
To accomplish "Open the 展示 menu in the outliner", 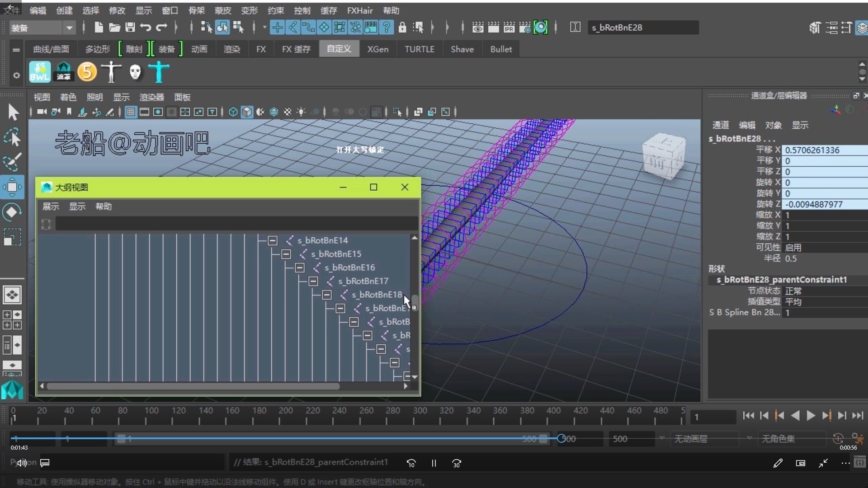I will [51, 206].
